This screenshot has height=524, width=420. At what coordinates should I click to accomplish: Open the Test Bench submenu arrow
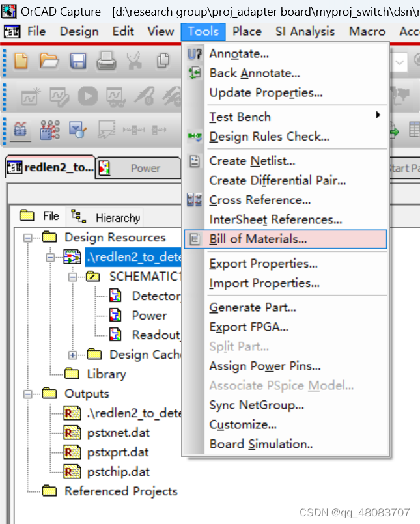coord(378,115)
